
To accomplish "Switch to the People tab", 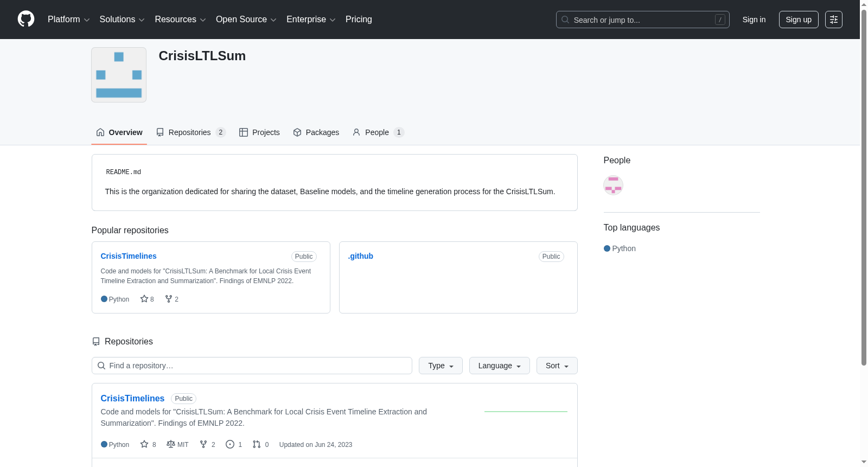I will pos(379,132).
